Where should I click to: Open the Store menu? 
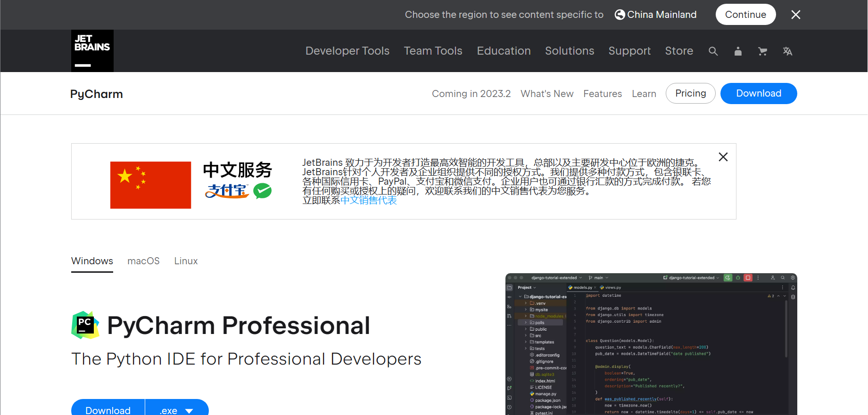[x=679, y=51]
